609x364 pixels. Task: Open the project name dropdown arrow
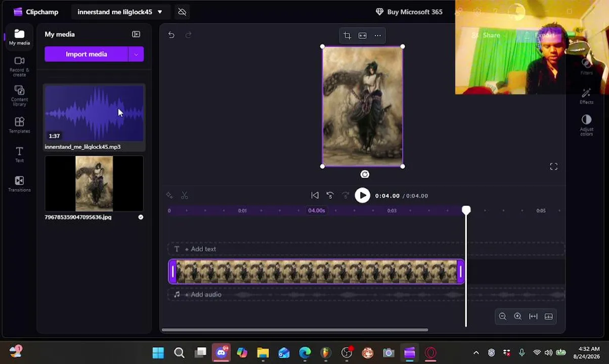(160, 12)
